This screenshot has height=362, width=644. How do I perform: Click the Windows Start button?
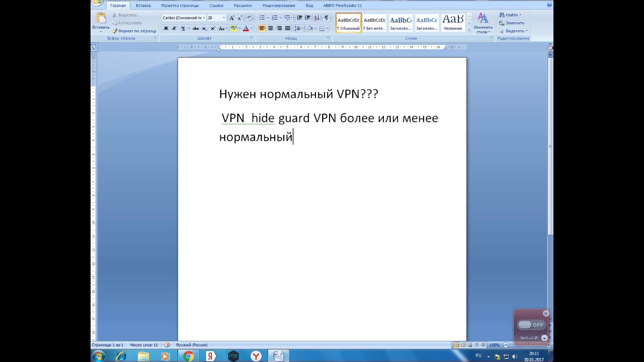[99, 356]
